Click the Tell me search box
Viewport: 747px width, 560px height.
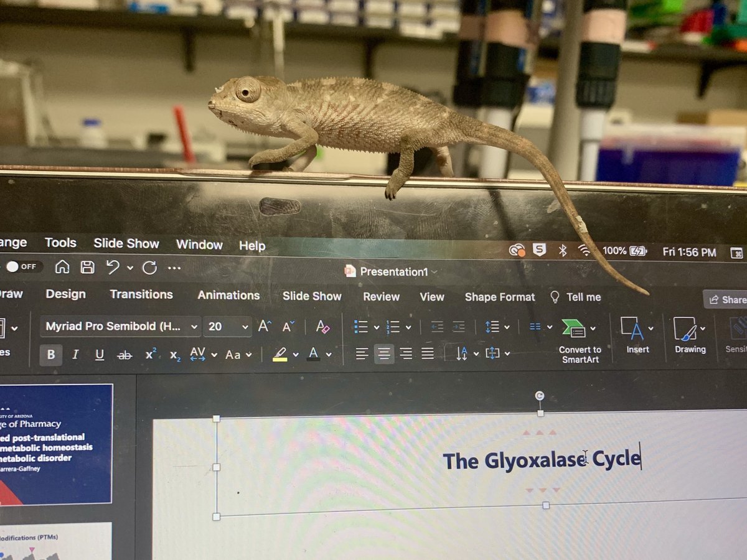(576, 297)
